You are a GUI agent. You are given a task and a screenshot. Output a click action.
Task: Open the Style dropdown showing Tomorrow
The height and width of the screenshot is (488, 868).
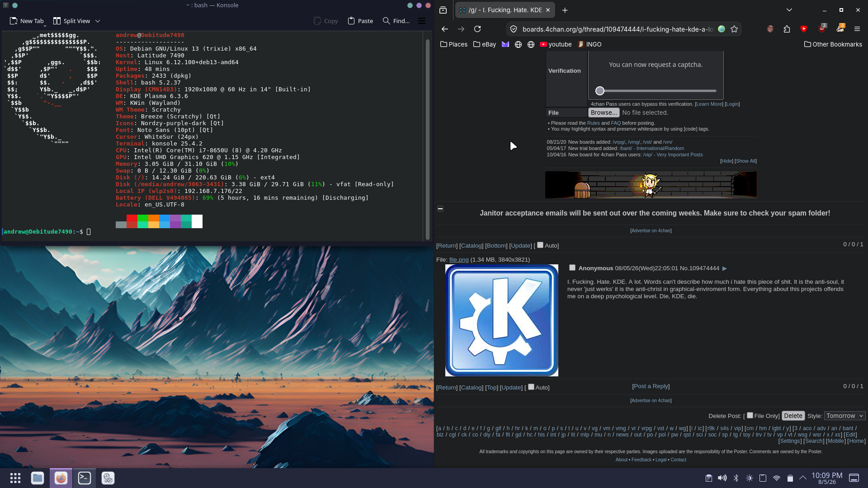[845, 416]
